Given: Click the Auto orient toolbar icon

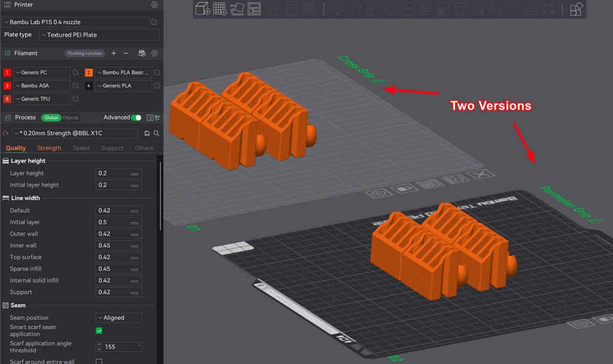Looking at the screenshot, I should click(x=237, y=8).
